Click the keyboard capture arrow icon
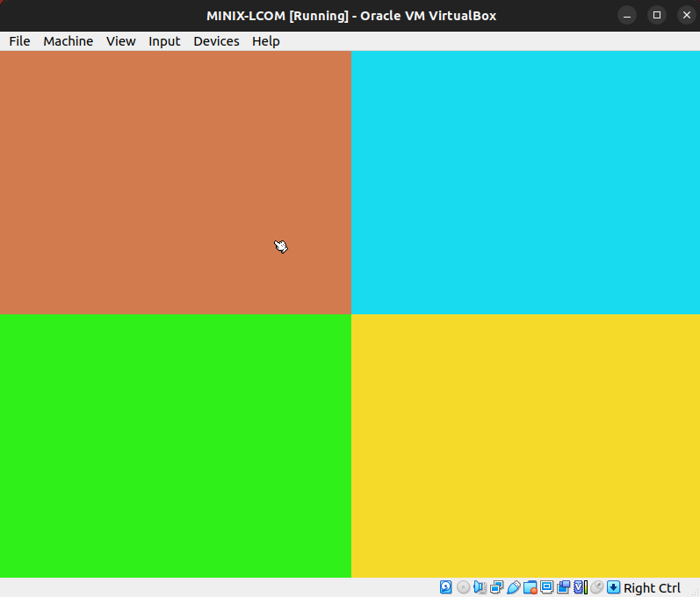Image resolution: width=700 pixels, height=597 pixels. 613,587
